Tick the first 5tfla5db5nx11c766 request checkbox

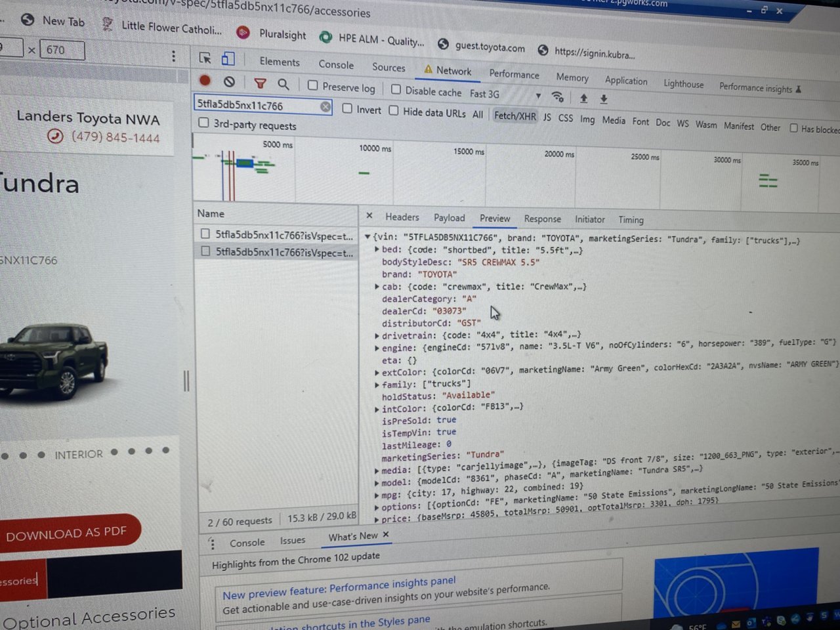[205, 234]
